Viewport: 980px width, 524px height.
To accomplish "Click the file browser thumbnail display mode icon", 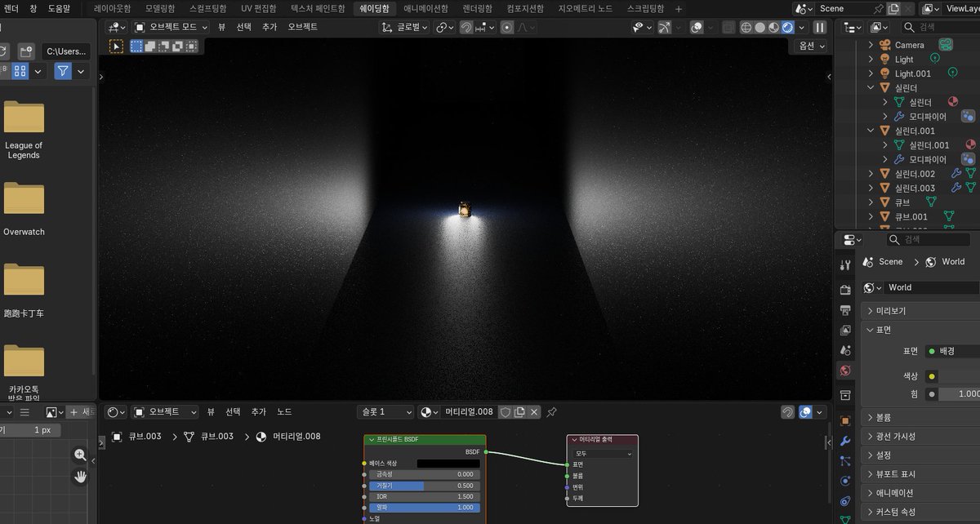I will [x=21, y=71].
